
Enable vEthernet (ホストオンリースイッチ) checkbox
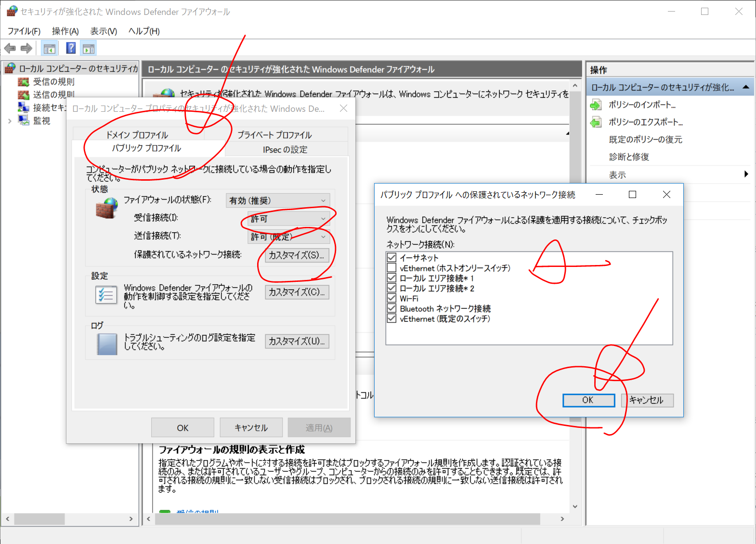click(x=392, y=268)
